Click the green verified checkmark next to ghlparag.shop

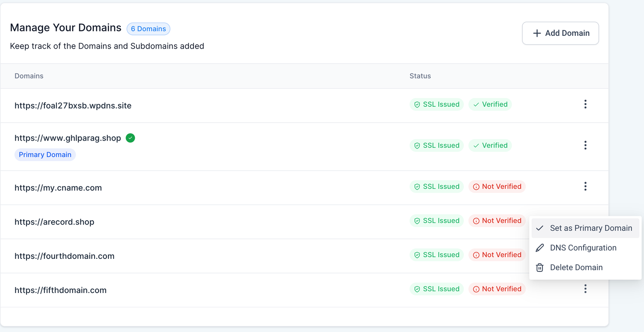(x=130, y=138)
